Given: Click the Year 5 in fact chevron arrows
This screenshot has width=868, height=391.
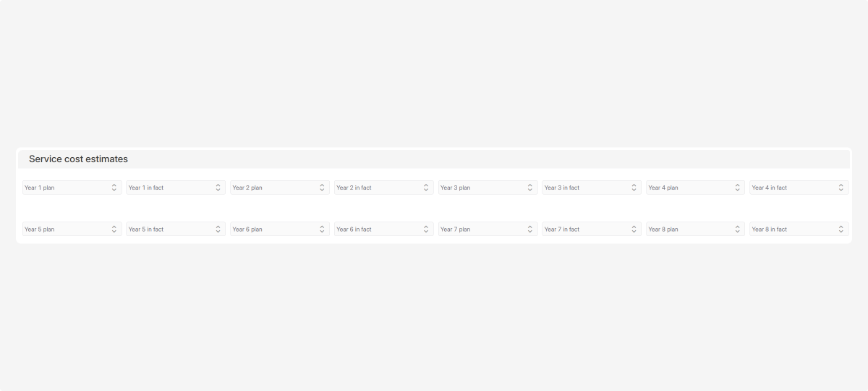Looking at the screenshot, I should coord(218,229).
